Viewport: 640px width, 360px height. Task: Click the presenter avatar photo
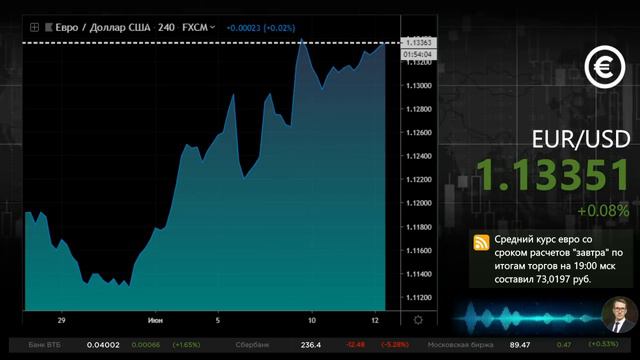pos(620,314)
